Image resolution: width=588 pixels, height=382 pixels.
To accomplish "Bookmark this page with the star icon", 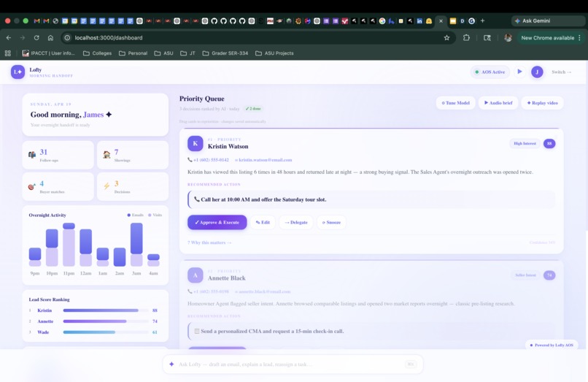I will pos(446,37).
